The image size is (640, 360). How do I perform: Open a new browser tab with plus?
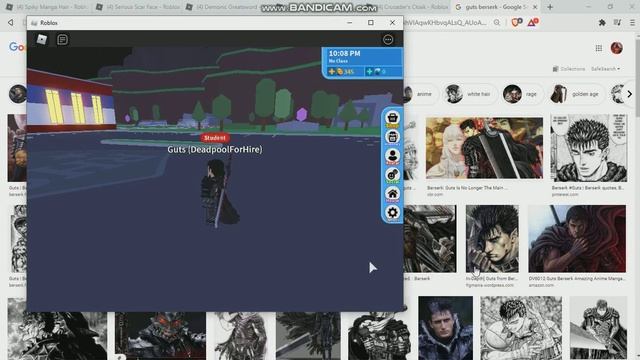coord(550,7)
